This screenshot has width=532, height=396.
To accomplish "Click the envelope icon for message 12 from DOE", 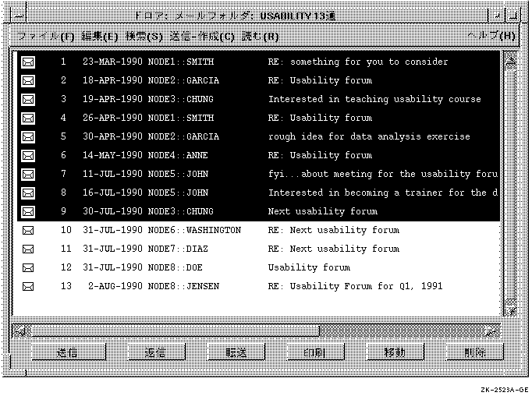I will click(28, 267).
